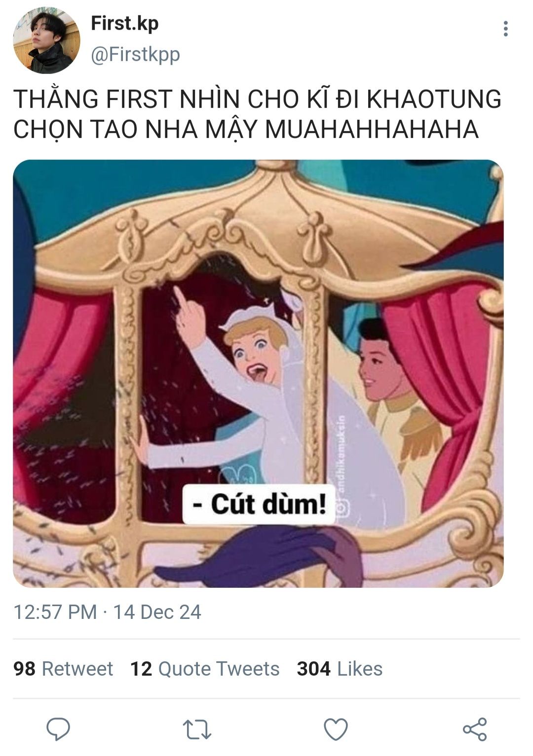Image resolution: width=533 pixels, height=756 pixels.
Task: Open the three-dot more options menu
Action: pos(505,29)
